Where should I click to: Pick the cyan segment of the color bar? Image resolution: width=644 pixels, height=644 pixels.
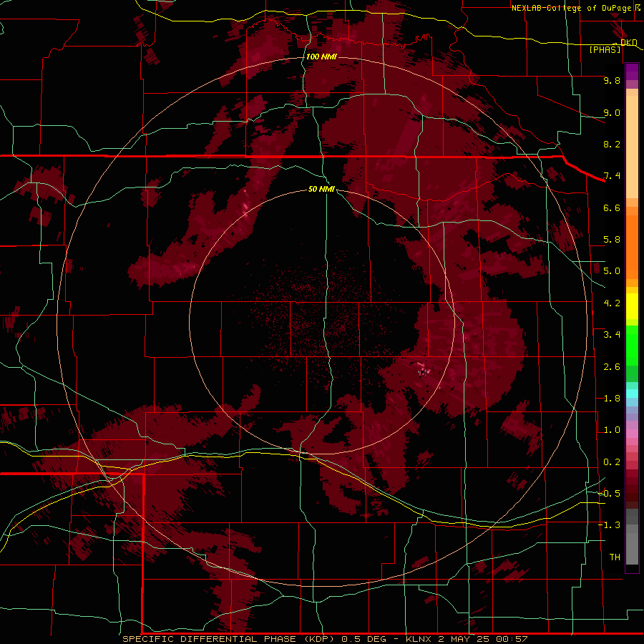click(x=632, y=394)
